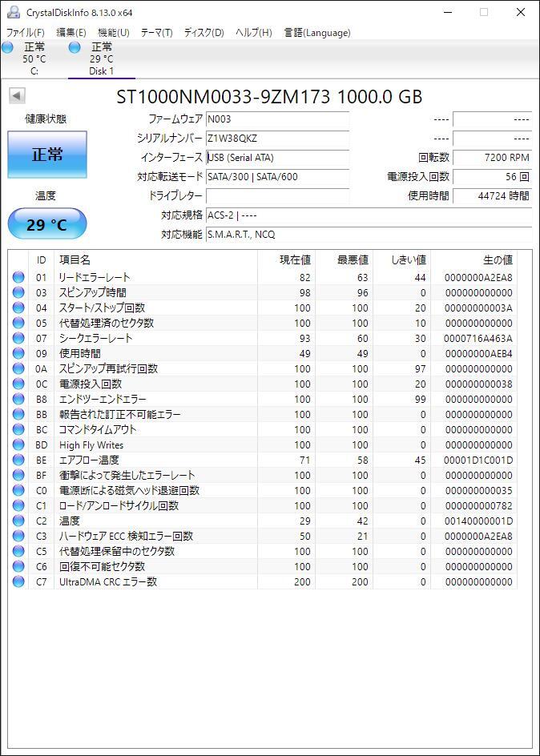Viewport: 540px width, 756px height.
Task: Click the 対応機能 field S.M.A.R.T., NCQ
Action: (x=369, y=235)
